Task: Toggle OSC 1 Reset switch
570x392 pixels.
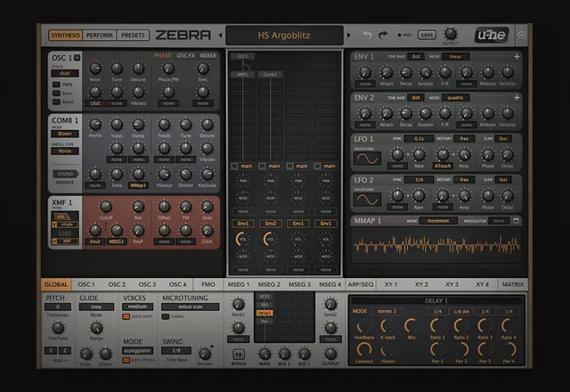Action: coord(56,102)
